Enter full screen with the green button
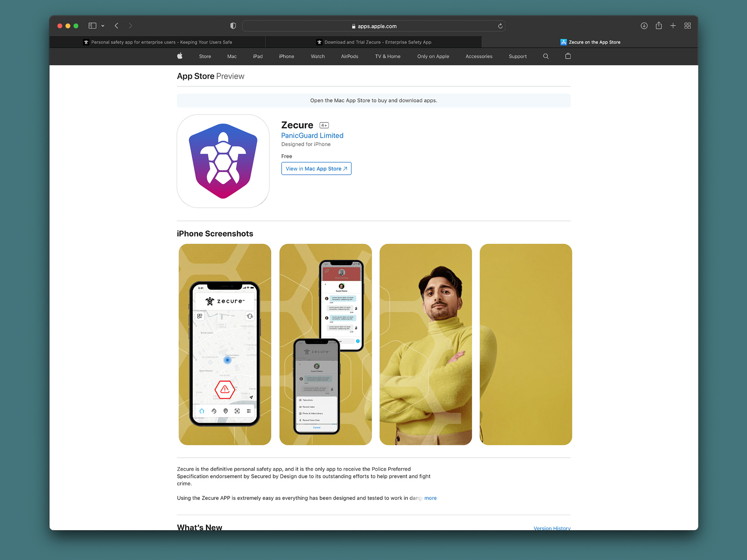The width and height of the screenshot is (747, 560). coord(76,26)
